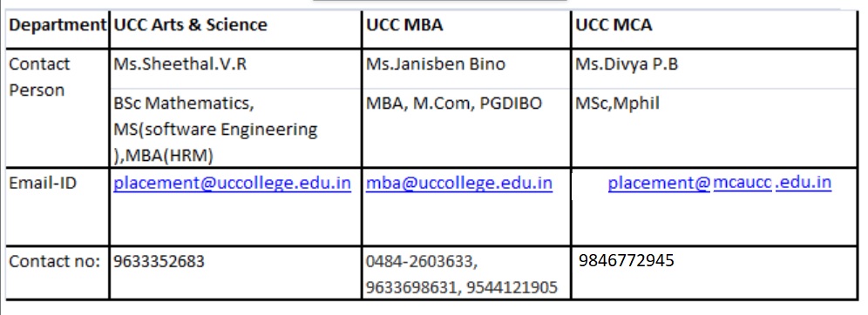Image resolution: width=868 pixels, height=315 pixels.
Task: Click the Contact no: row label
Action: click(x=55, y=261)
